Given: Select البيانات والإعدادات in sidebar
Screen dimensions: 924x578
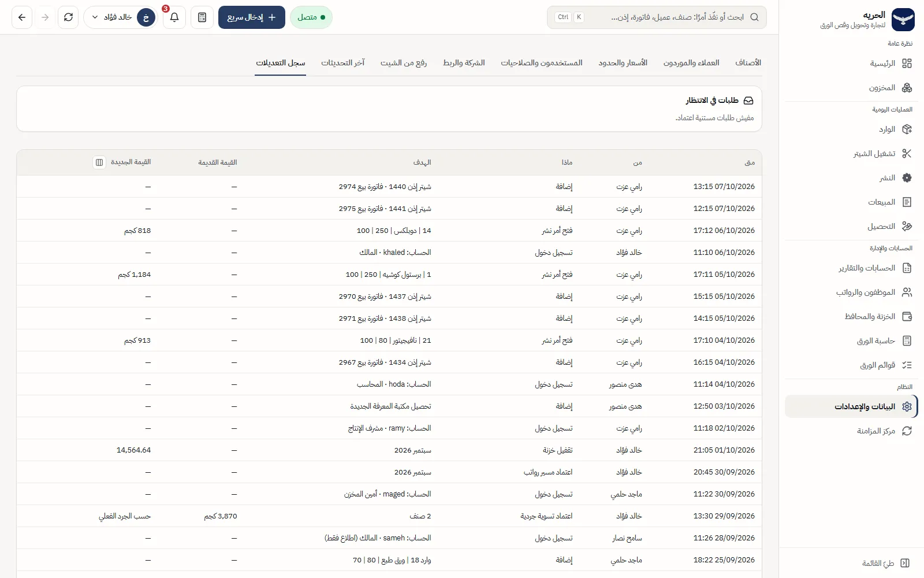Looking at the screenshot, I should [x=851, y=407].
